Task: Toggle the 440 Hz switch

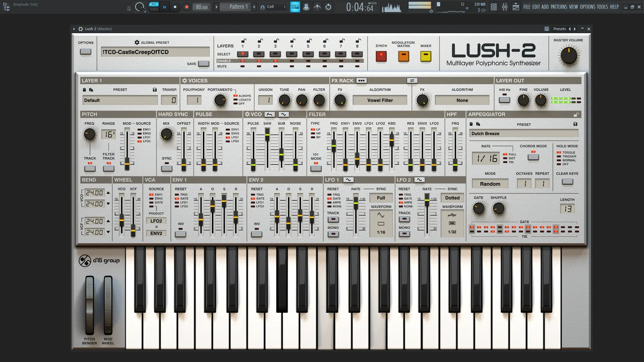Action: point(504,100)
